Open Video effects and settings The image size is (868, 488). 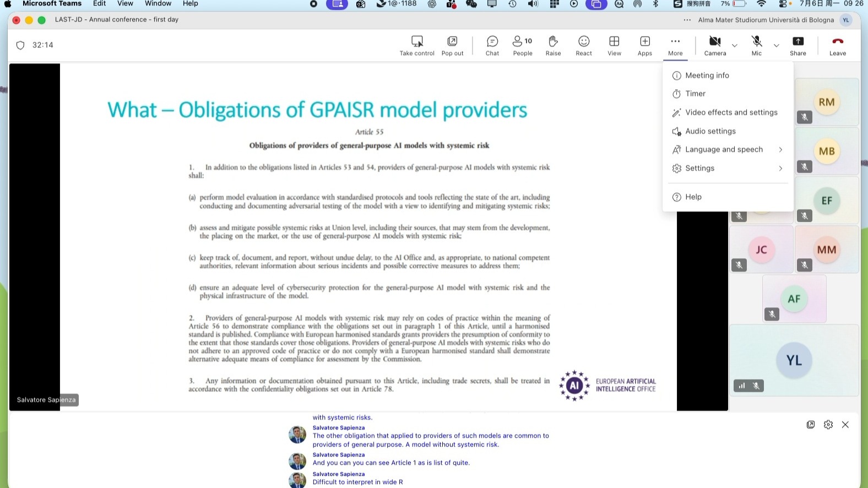point(728,112)
